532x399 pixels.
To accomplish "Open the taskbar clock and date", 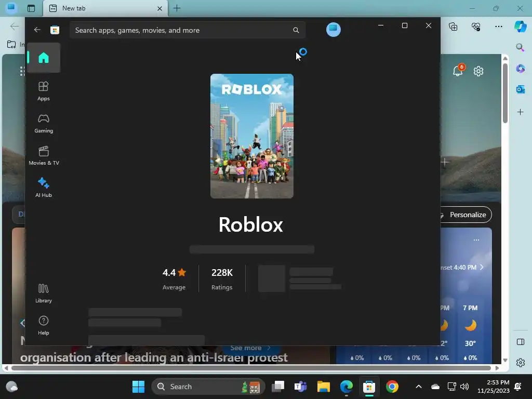I will click(x=494, y=387).
